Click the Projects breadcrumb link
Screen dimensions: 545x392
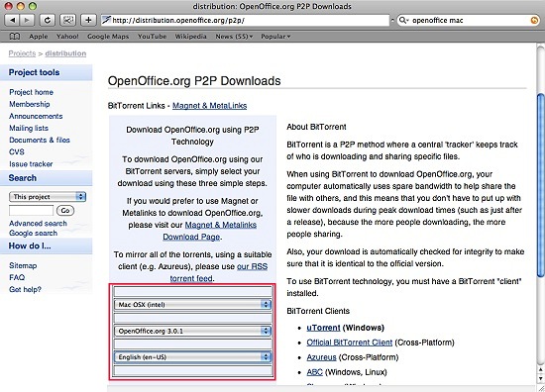click(x=22, y=53)
